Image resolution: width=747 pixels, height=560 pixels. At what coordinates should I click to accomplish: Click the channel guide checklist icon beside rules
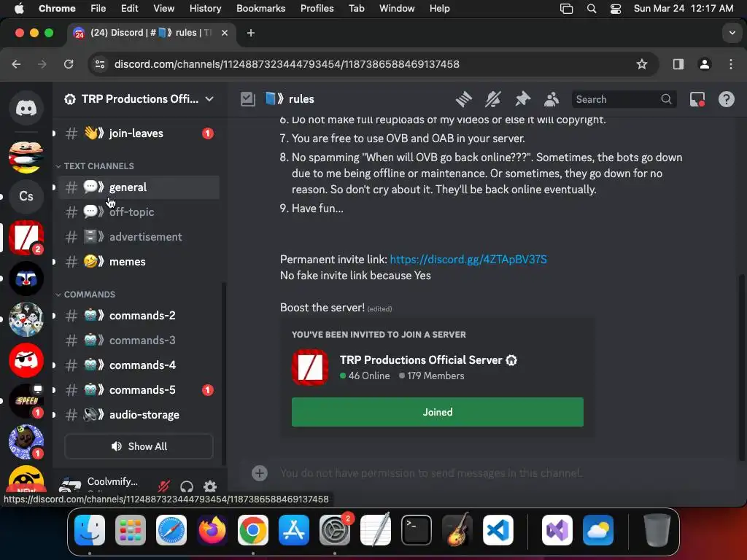(248, 99)
